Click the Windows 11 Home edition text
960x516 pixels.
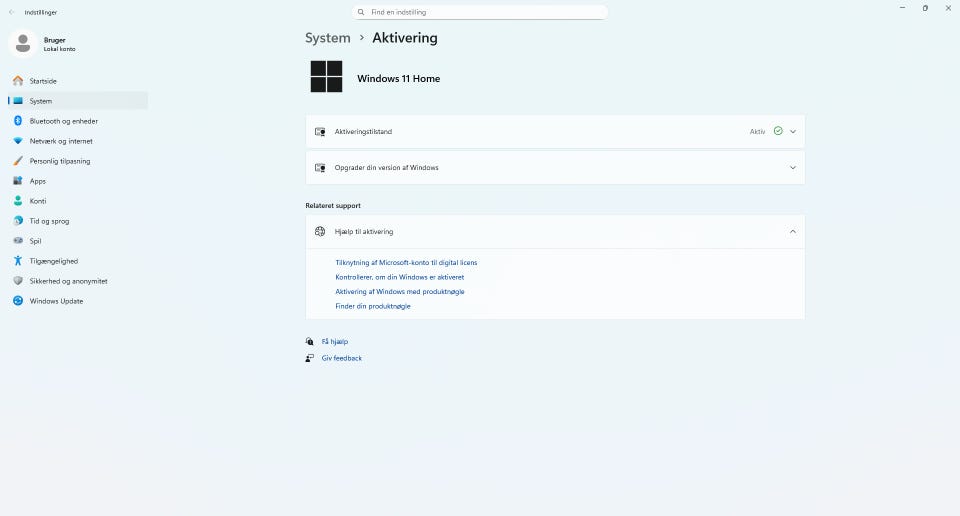(399, 78)
